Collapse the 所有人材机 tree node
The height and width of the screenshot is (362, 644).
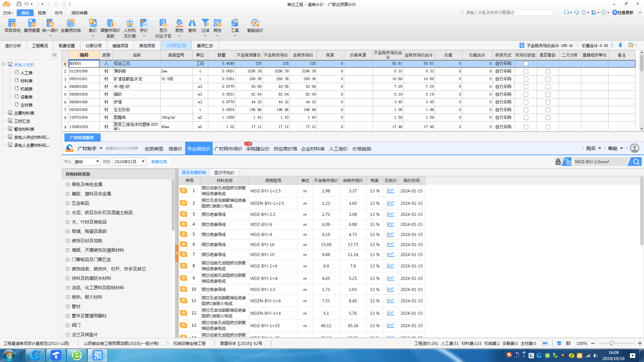click(x=3, y=64)
